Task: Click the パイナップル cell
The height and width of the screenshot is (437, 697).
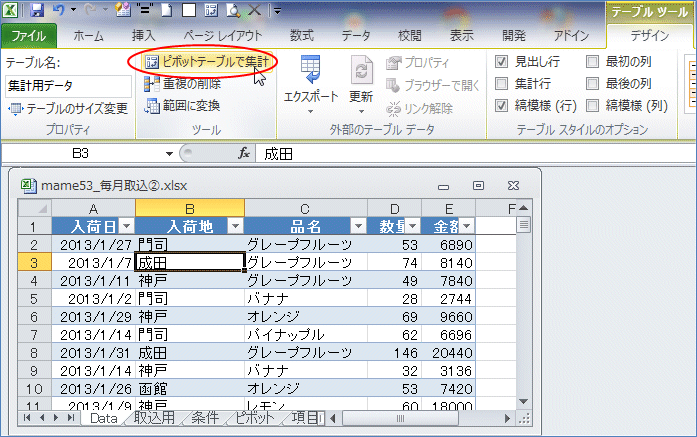Action: (306, 334)
